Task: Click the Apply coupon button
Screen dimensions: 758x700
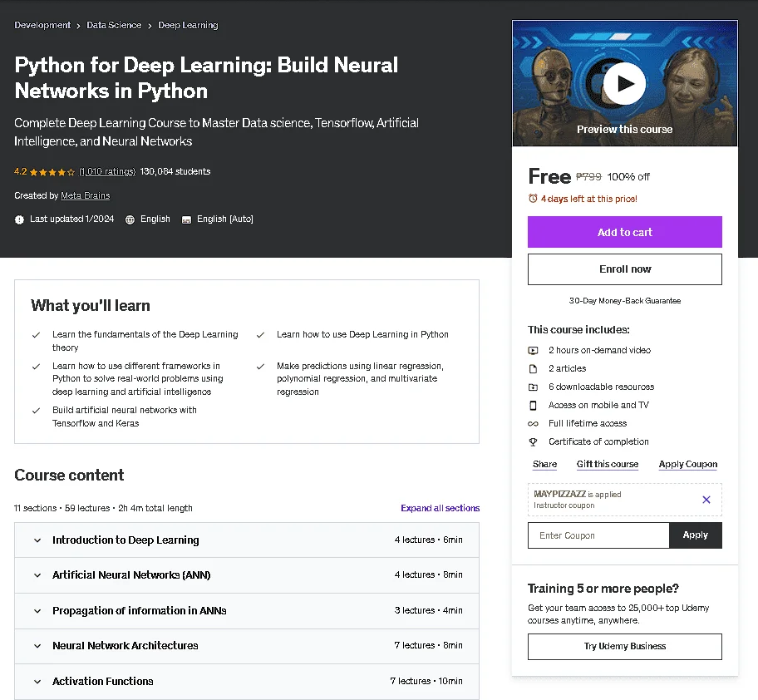Action: click(695, 535)
